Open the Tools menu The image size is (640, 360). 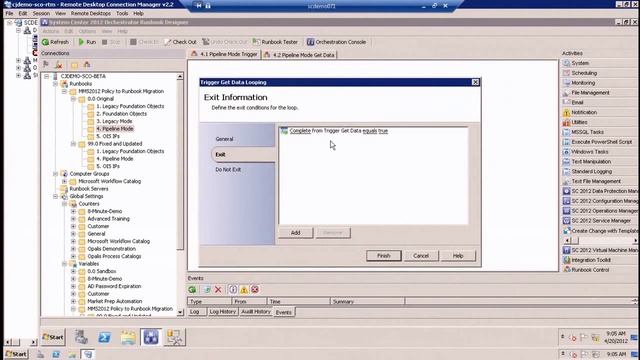122,13
